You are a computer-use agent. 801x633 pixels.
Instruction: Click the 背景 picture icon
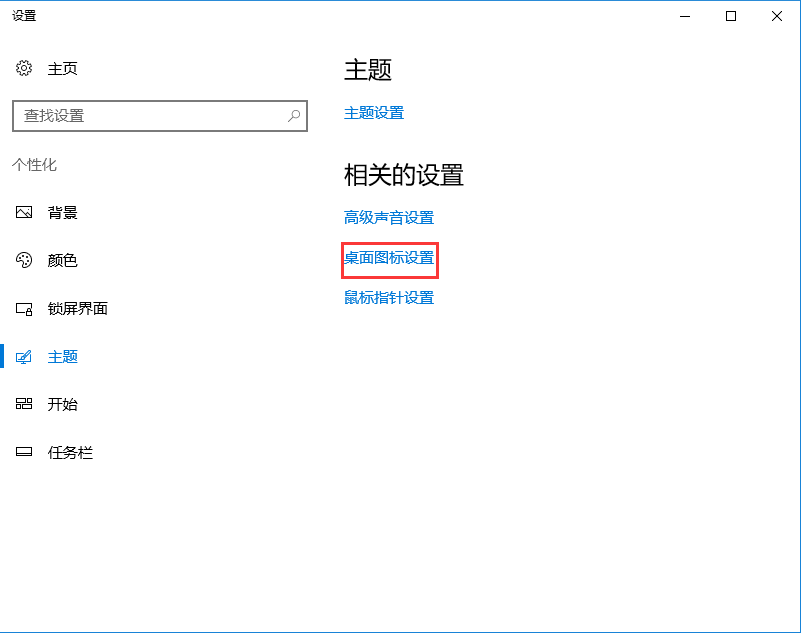[23, 212]
